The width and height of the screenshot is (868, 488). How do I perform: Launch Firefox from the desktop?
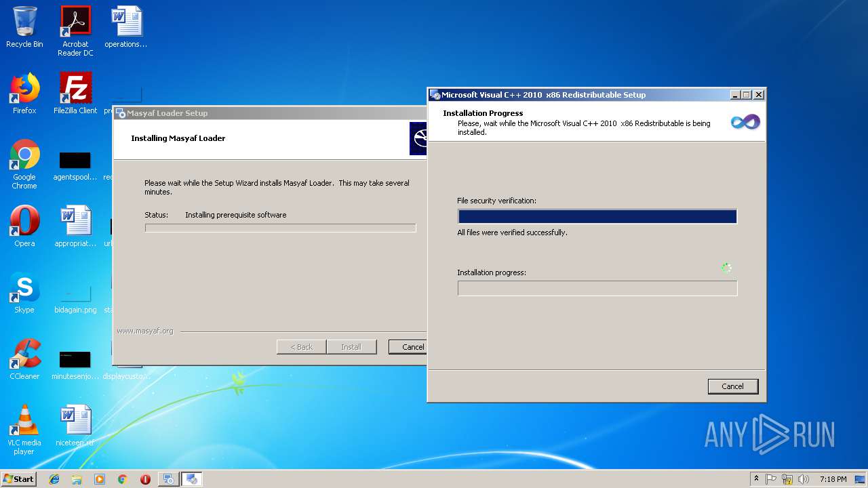[24, 94]
